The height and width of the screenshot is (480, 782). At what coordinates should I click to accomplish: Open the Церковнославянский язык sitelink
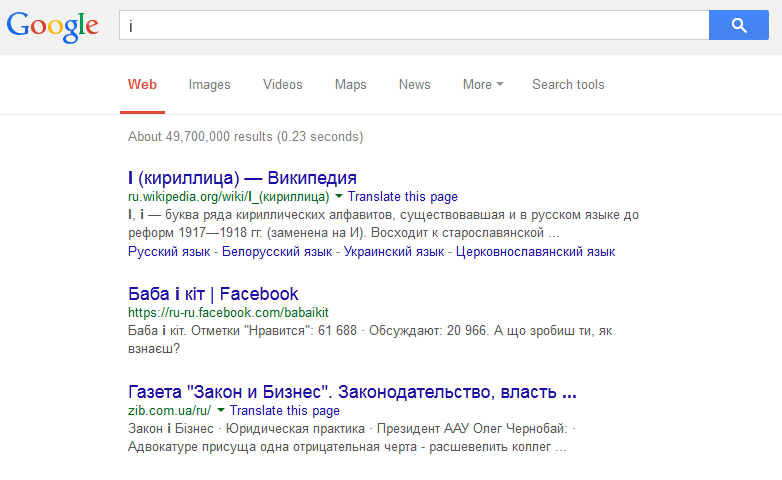point(535,252)
